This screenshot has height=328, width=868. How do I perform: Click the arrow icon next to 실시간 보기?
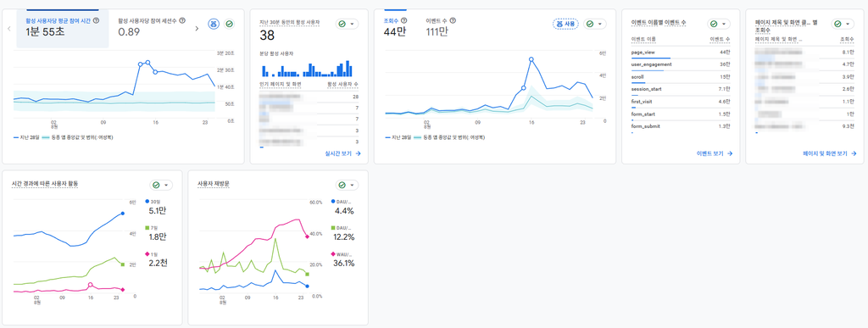tap(359, 153)
